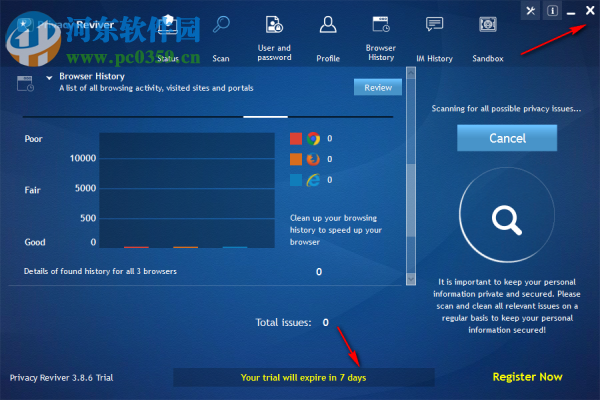Click the Total issues count text
The height and width of the screenshot is (400, 600).
pyautogui.click(x=292, y=322)
